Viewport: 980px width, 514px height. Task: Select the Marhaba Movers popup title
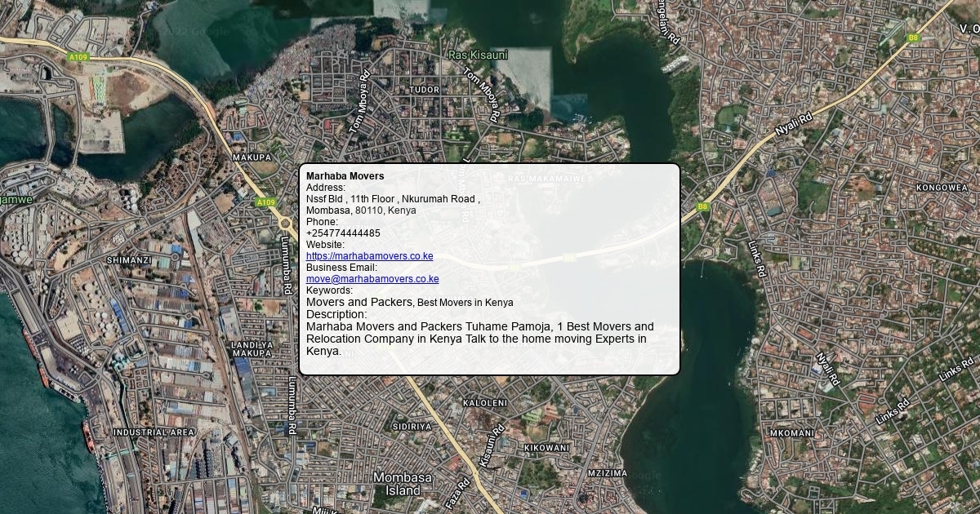pyautogui.click(x=345, y=176)
